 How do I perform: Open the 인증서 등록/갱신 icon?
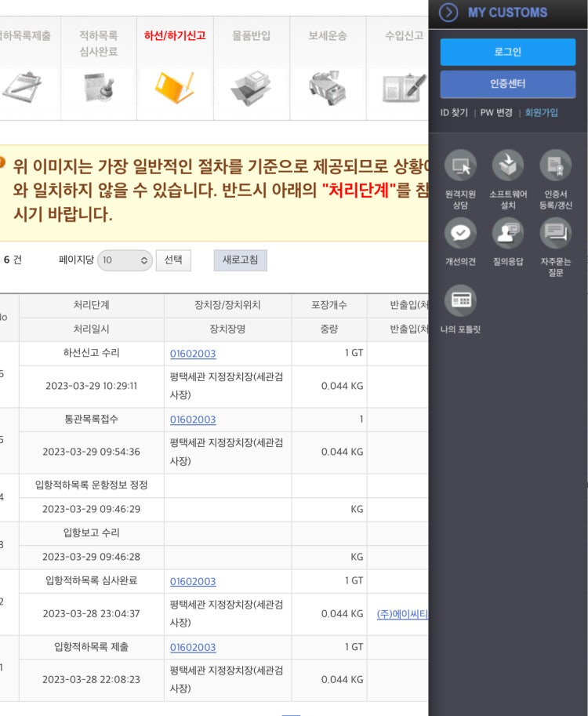pos(556,165)
